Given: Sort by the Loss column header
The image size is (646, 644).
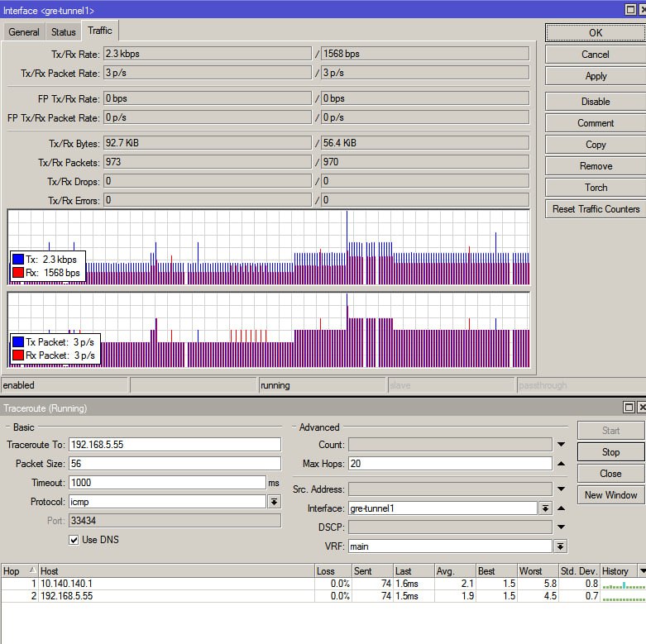Looking at the screenshot, I should pyautogui.click(x=333, y=571).
